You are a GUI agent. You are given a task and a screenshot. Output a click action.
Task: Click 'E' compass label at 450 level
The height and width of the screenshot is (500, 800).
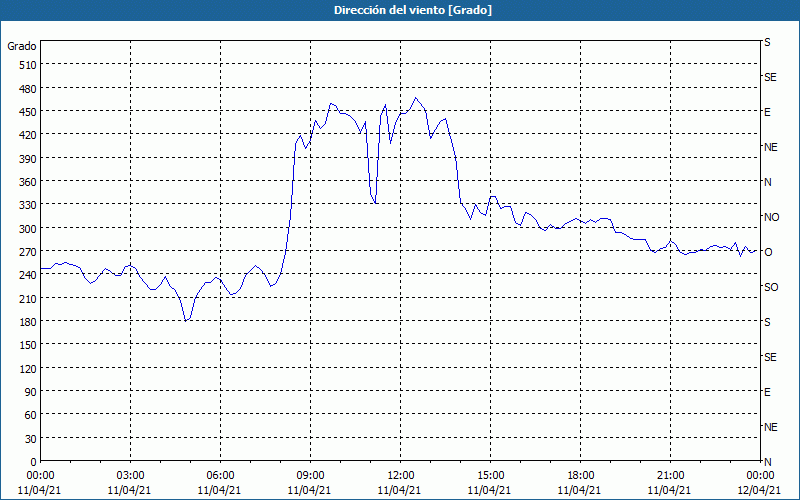coord(767,112)
